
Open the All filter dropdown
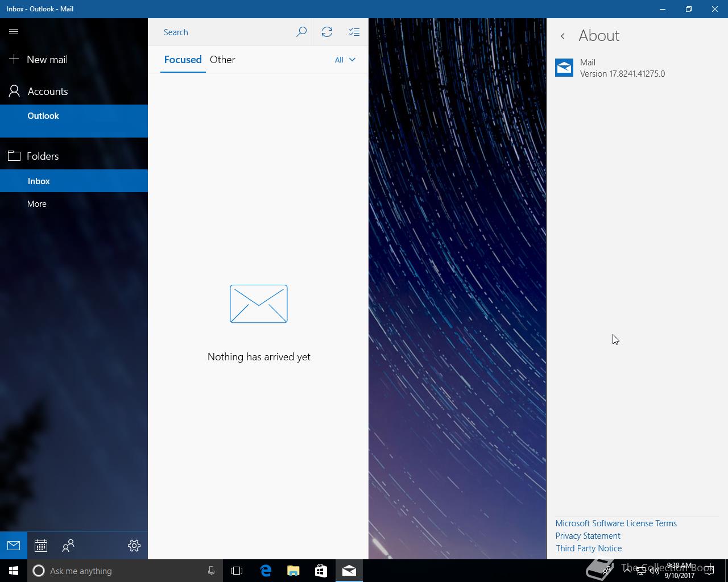[345, 60]
